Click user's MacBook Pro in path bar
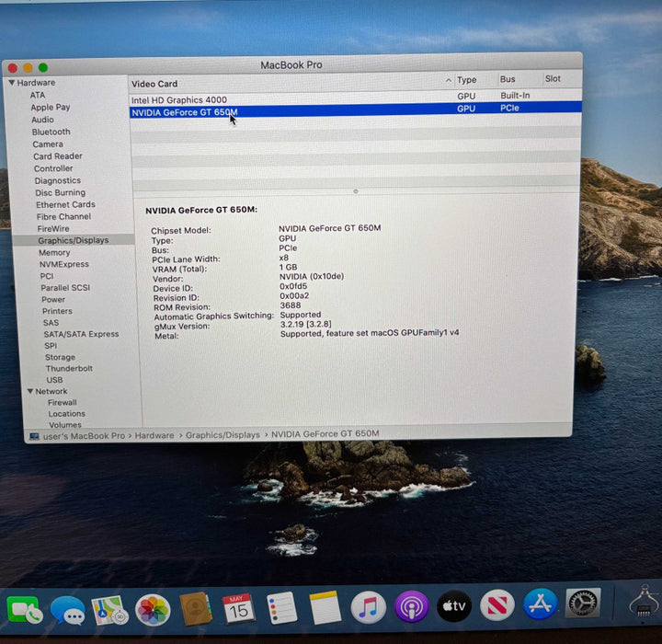The image size is (662, 644). coord(84,436)
